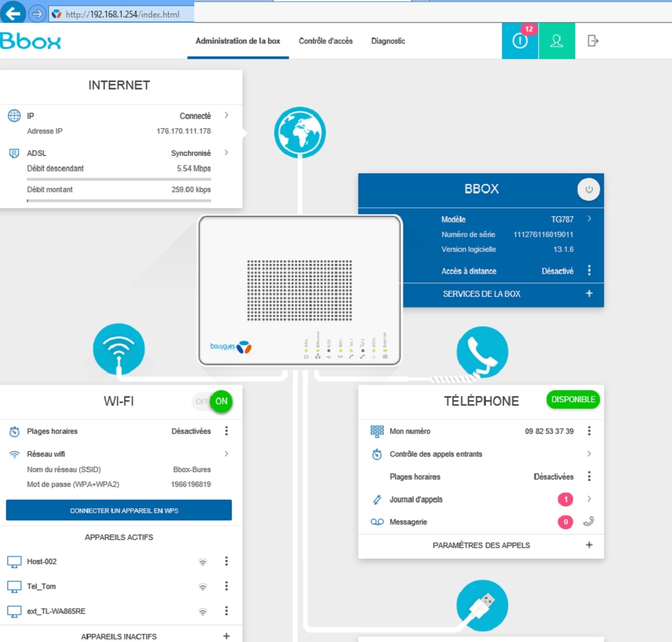The width and height of the screenshot is (672, 642).
Task: Expand Services de la box section
Action: point(589,293)
